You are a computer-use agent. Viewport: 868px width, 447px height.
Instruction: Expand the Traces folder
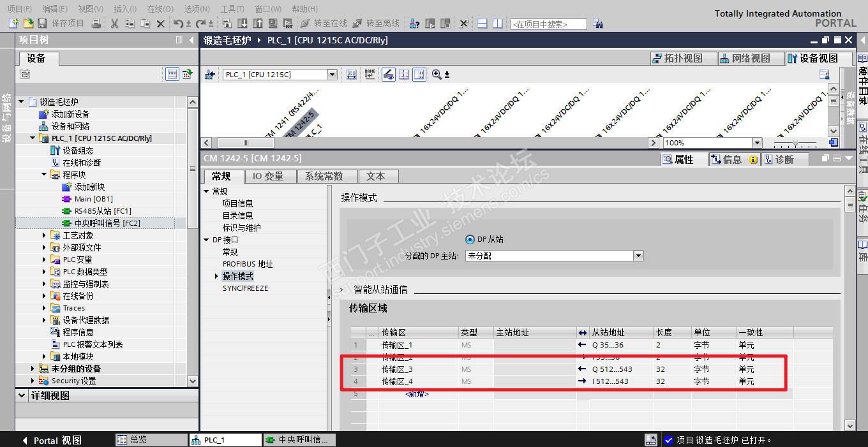(44, 308)
